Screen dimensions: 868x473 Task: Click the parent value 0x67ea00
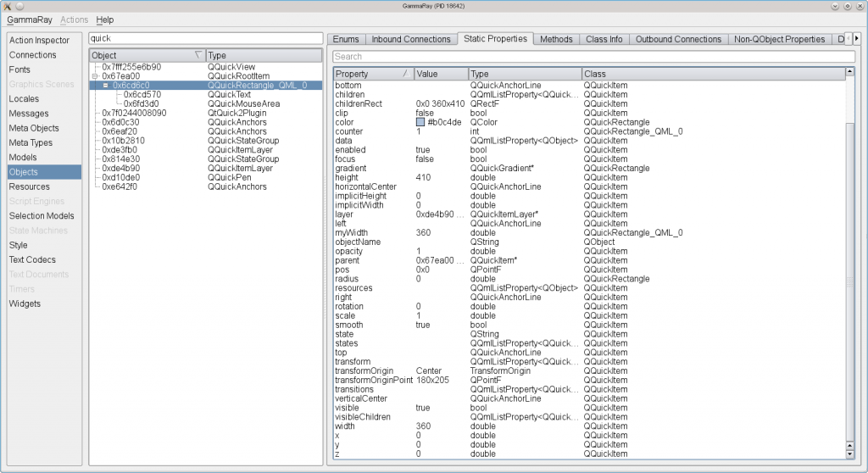pos(440,260)
